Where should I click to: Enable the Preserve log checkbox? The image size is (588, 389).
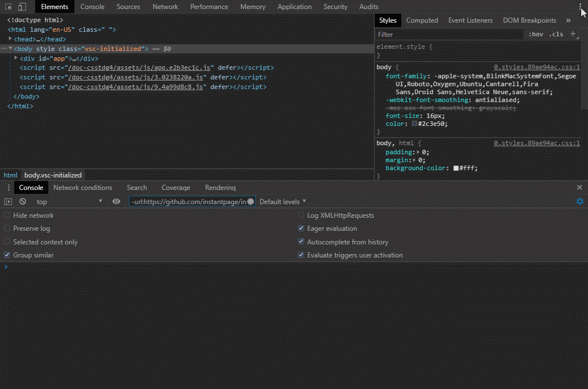click(7, 229)
